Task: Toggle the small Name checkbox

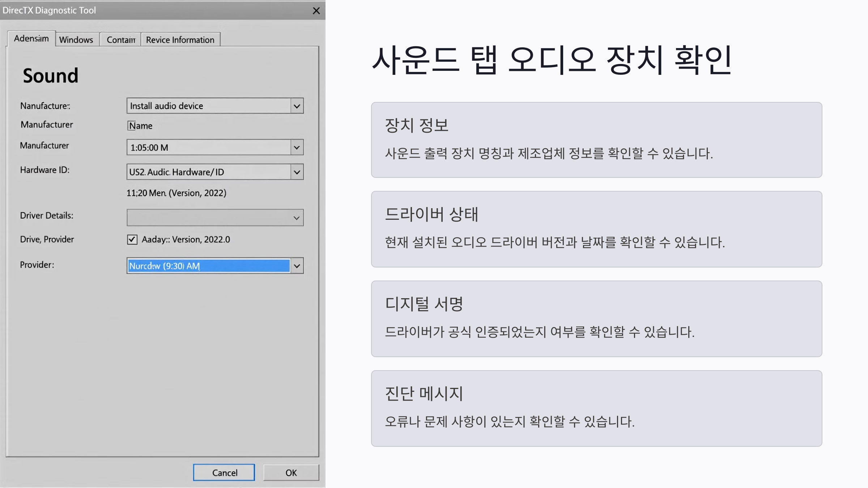Action: point(131,126)
